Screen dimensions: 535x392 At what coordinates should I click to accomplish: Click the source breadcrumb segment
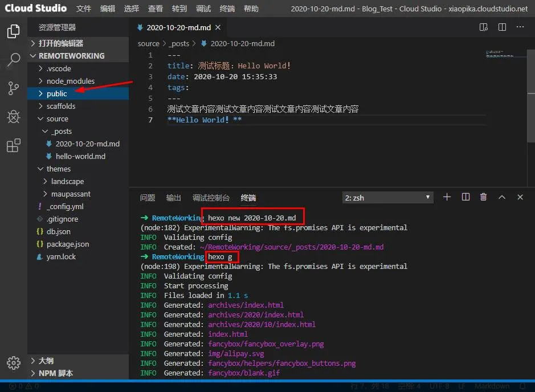click(x=149, y=43)
